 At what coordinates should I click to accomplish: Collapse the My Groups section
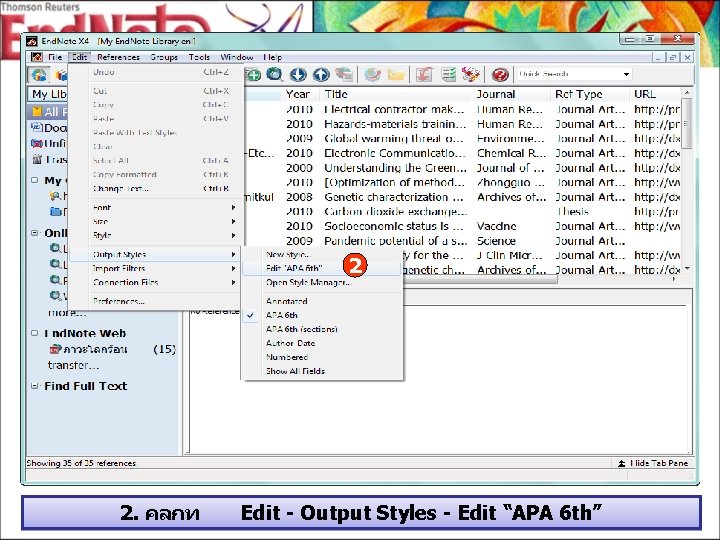click(x=34, y=180)
